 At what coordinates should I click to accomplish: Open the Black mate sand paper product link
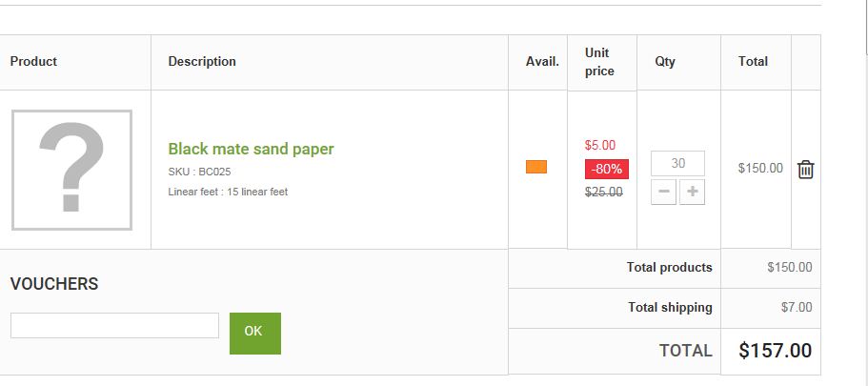(x=251, y=149)
